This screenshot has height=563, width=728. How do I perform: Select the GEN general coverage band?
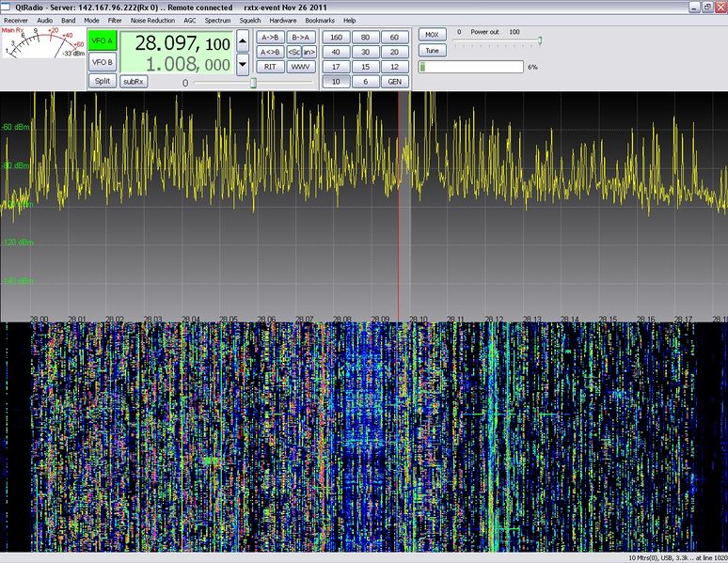coord(395,82)
